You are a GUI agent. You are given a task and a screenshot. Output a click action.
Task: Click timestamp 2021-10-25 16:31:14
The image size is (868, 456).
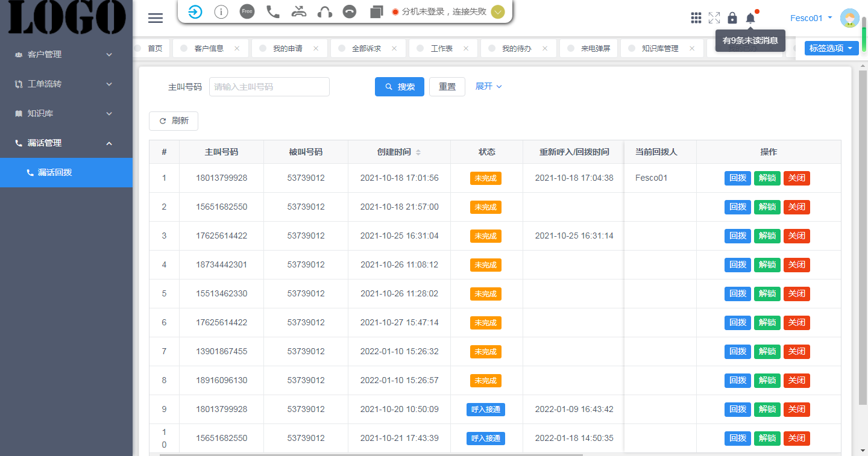tap(574, 236)
